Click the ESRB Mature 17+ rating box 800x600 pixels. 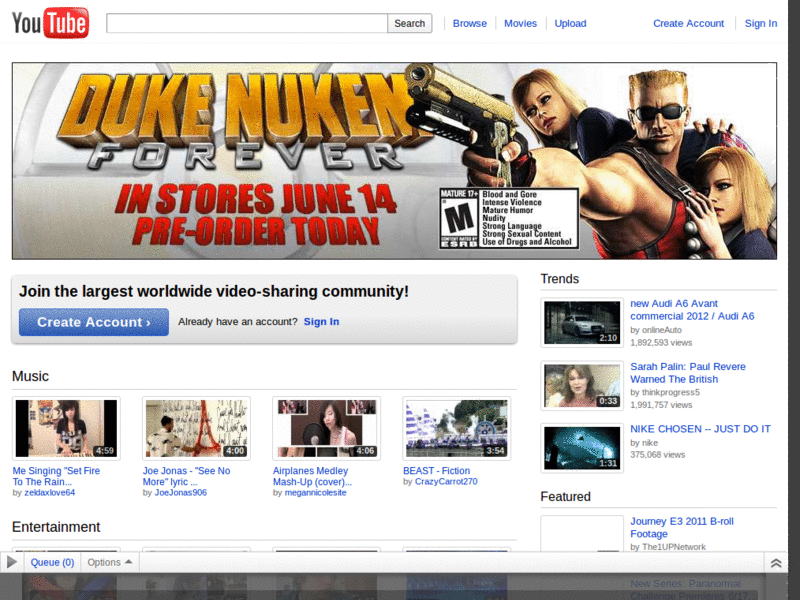click(509, 218)
